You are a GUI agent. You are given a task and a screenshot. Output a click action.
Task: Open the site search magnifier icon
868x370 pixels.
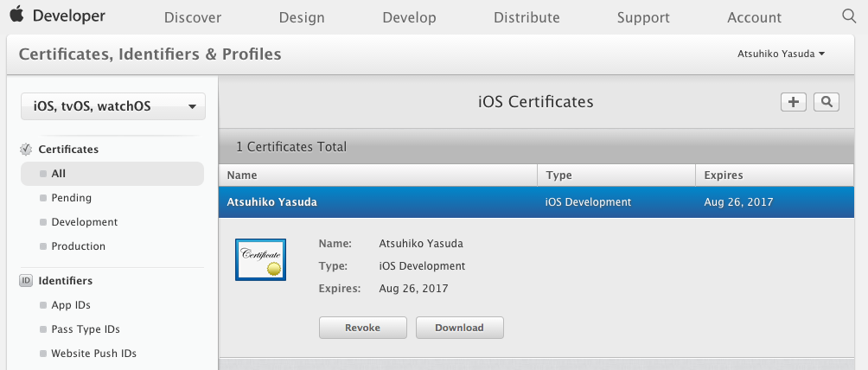[849, 16]
